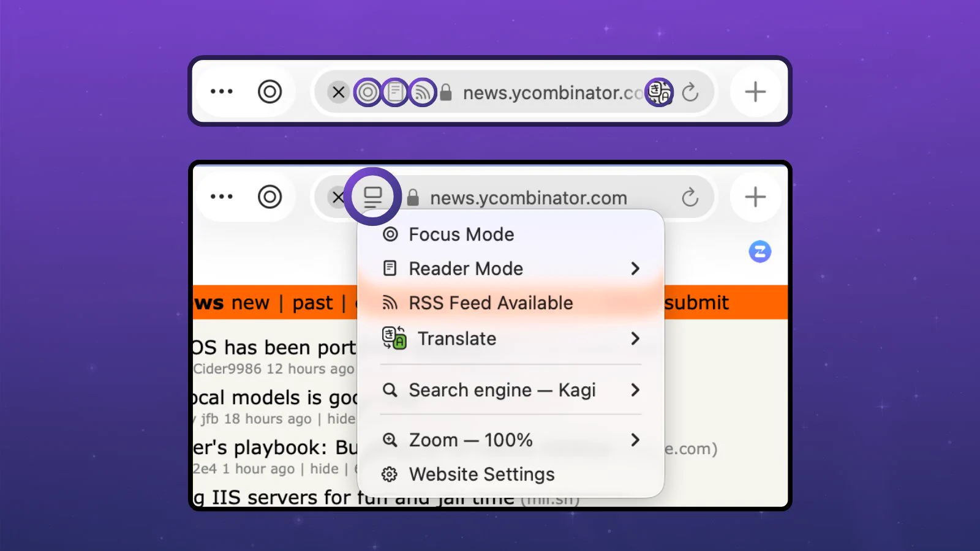Click the circular focus icon beside the top toolbar dots
The width and height of the screenshot is (980, 551).
(x=269, y=92)
